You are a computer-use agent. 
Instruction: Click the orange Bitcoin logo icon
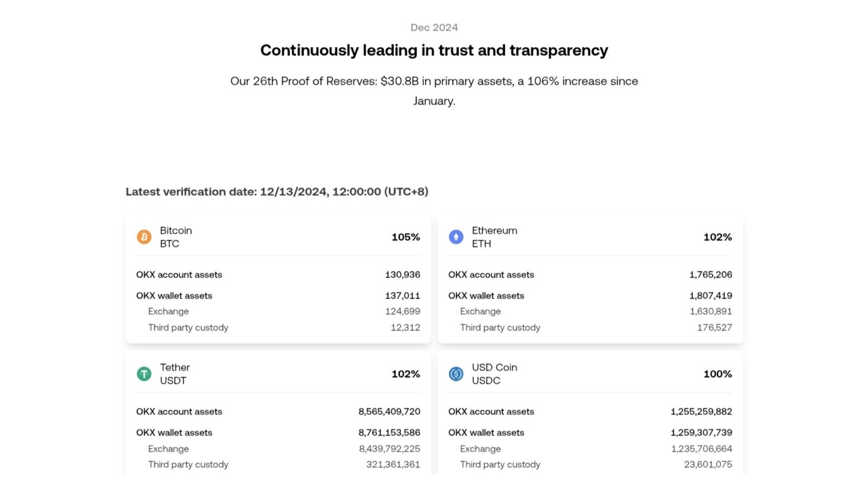point(144,237)
